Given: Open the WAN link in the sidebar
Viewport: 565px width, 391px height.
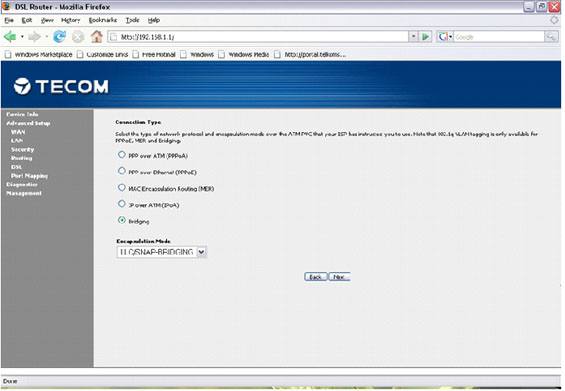Looking at the screenshot, I should [x=18, y=132].
